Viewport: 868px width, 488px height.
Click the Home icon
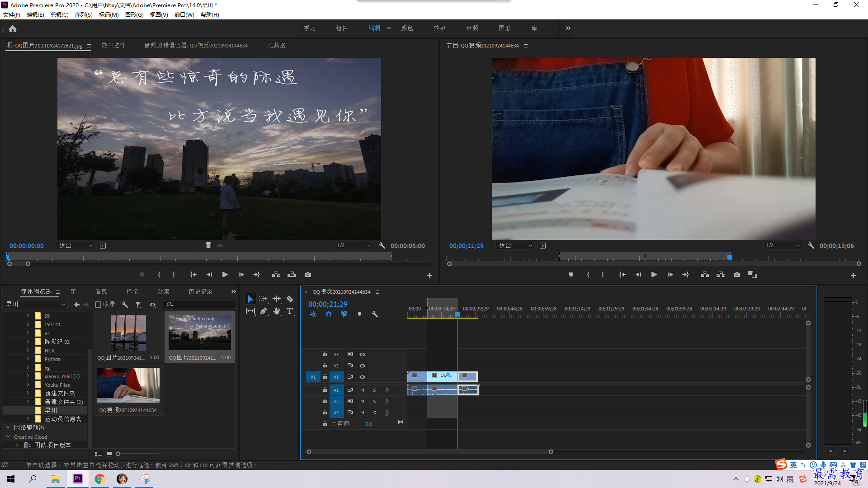pyautogui.click(x=13, y=28)
